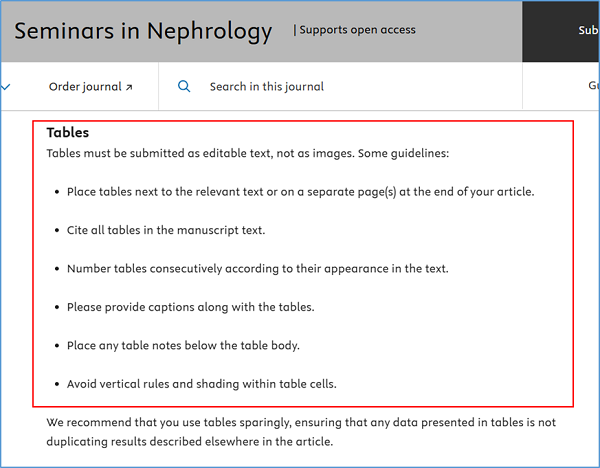Click the Search in this journal field
Image resolution: width=600 pixels, height=468 pixels.
click(267, 87)
